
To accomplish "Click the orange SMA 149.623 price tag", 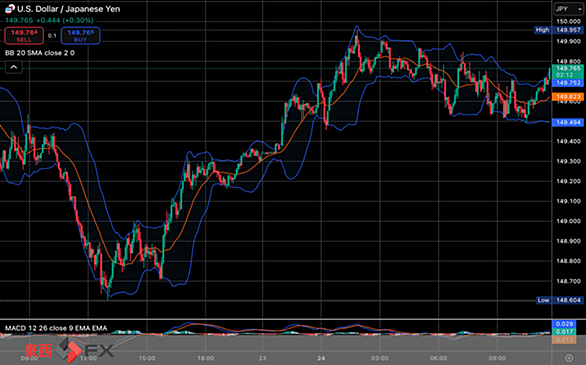I will click(x=567, y=97).
